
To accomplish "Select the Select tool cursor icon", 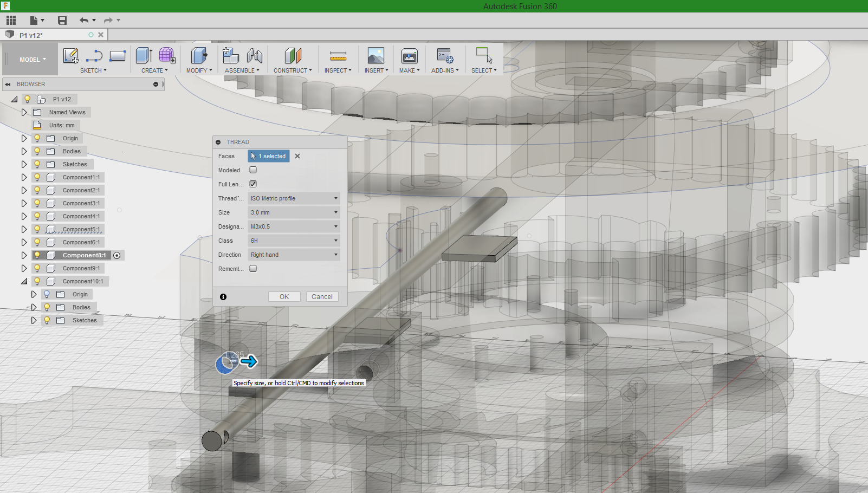I will 484,55.
